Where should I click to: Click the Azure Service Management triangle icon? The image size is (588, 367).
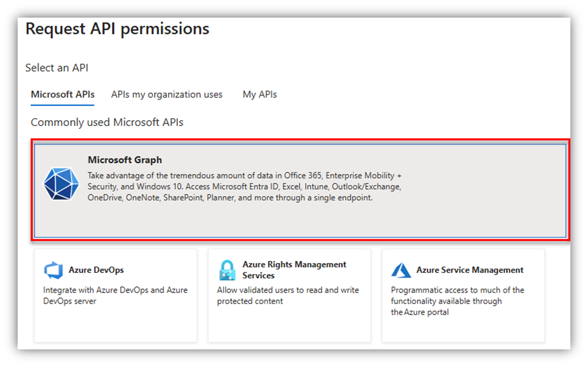(x=401, y=270)
